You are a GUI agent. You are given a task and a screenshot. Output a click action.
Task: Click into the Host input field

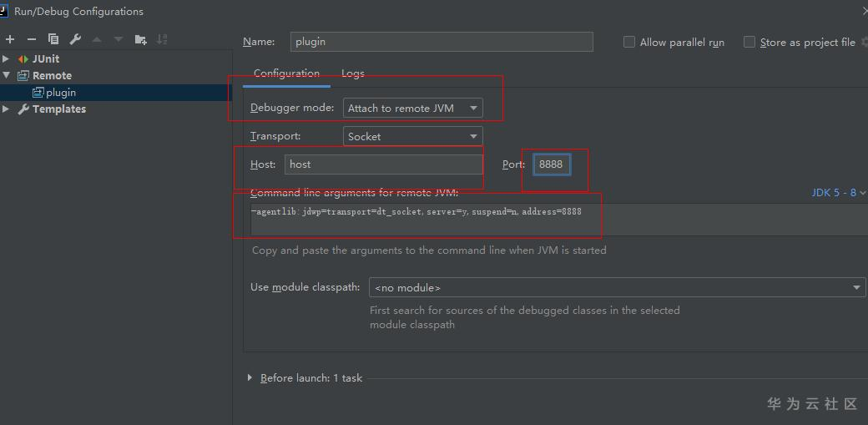click(383, 164)
